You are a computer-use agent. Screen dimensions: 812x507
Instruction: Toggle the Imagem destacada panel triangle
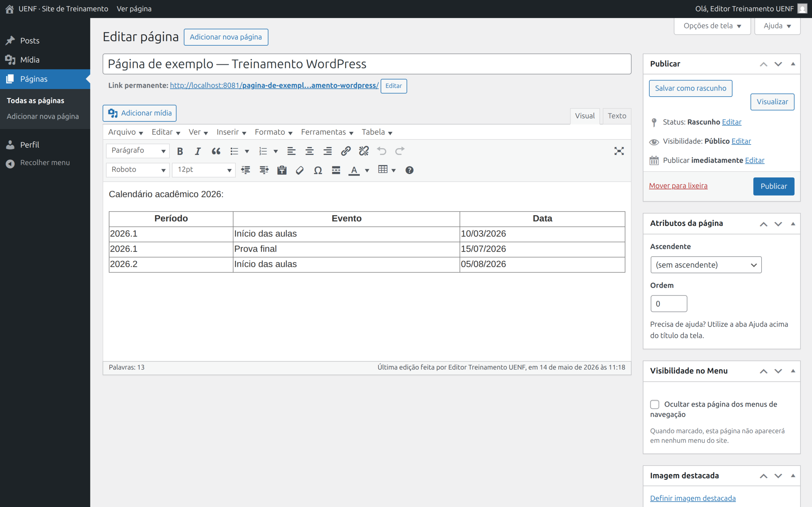click(x=793, y=476)
